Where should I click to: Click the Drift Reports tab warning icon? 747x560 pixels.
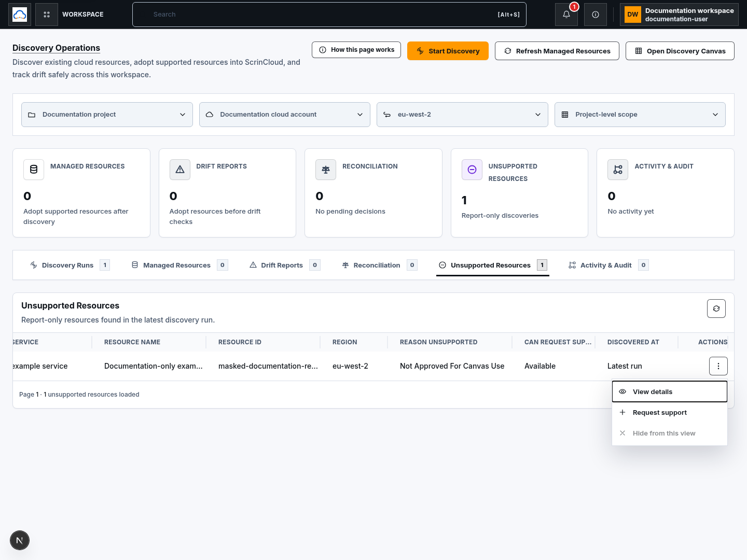[x=253, y=265]
